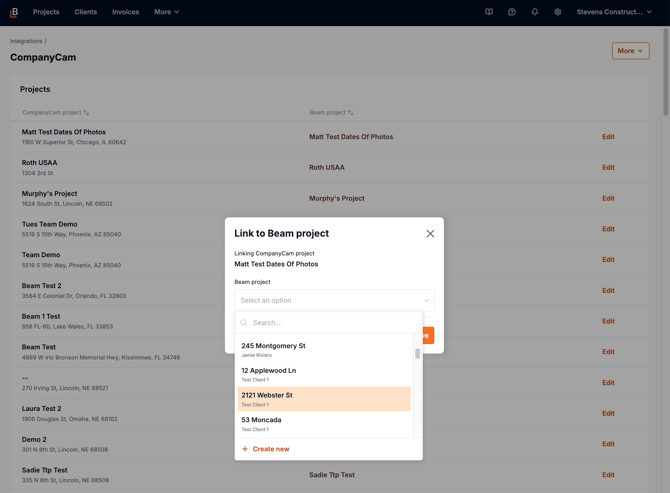Open the Clients nav item
Image resolution: width=670 pixels, height=493 pixels.
86,12
